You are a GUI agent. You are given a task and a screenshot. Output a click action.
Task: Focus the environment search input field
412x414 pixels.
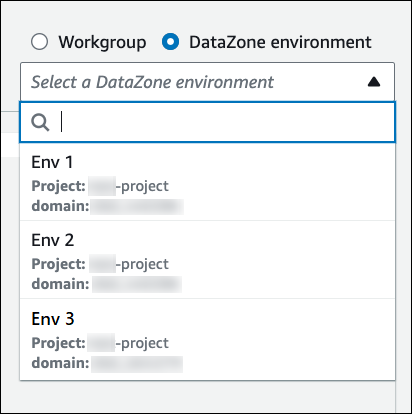click(x=207, y=122)
